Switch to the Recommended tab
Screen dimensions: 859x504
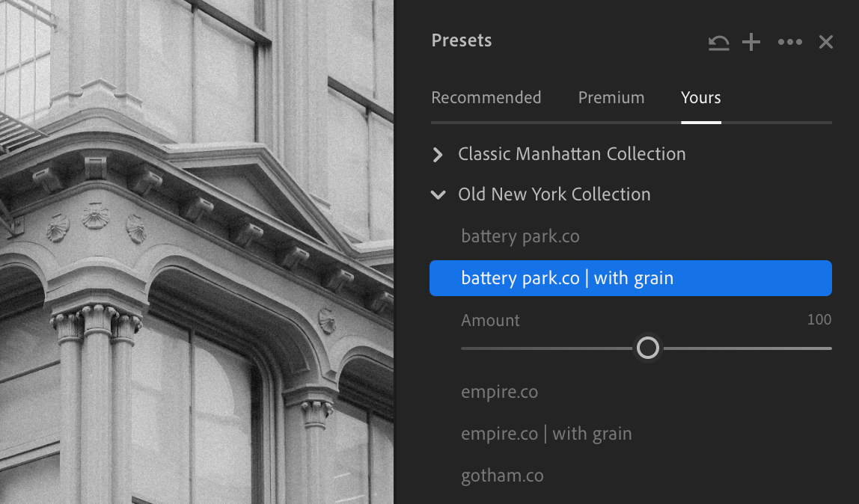click(486, 98)
